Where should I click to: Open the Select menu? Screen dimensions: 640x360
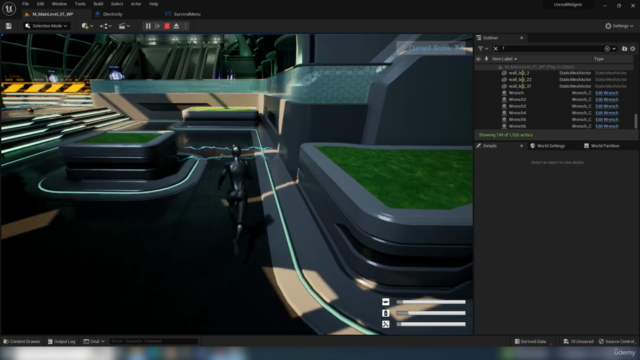117,4
